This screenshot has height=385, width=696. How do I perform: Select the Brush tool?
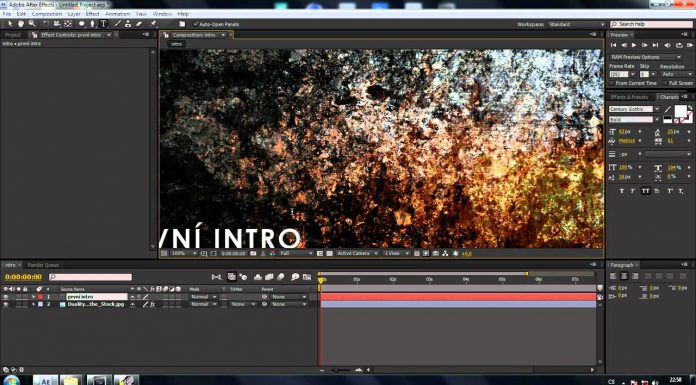tap(118, 24)
